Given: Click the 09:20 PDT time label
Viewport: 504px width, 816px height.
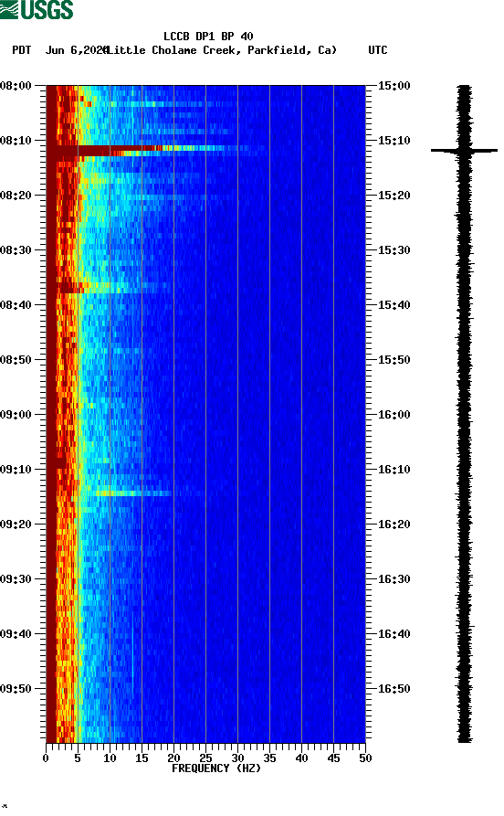Looking at the screenshot, I should click(16, 525).
